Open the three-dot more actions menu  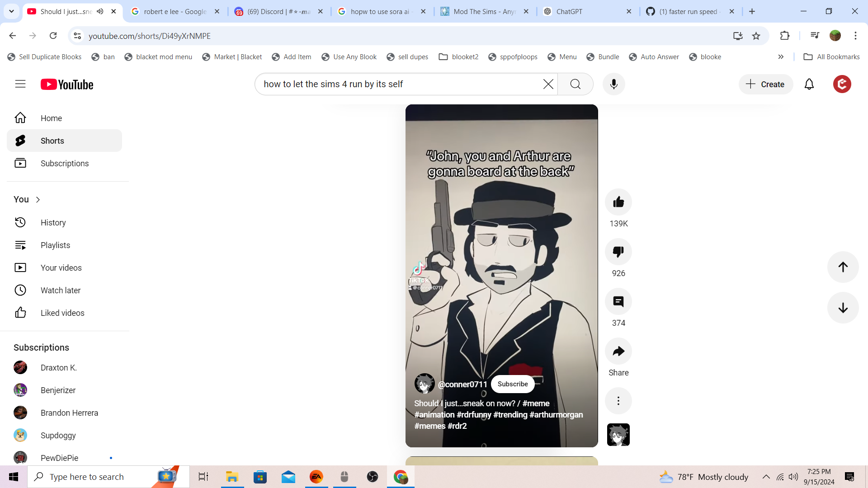618,401
